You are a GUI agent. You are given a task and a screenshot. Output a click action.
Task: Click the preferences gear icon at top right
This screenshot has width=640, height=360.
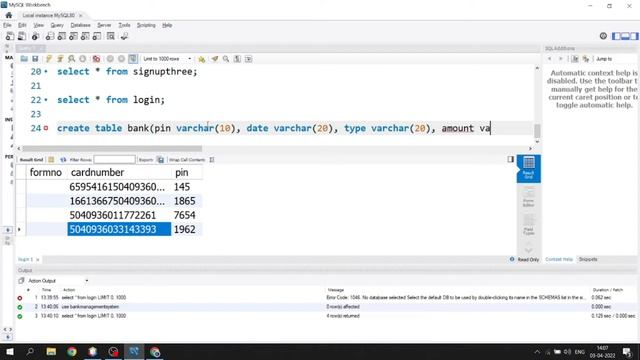point(603,36)
